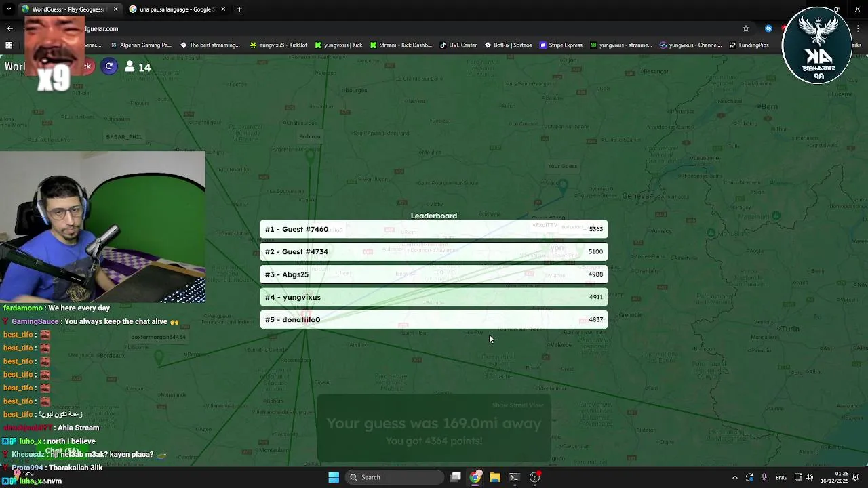This screenshot has height=488, width=868.
Task: Open the OBS Studio taskbar icon
Action: tap(534, 477)
